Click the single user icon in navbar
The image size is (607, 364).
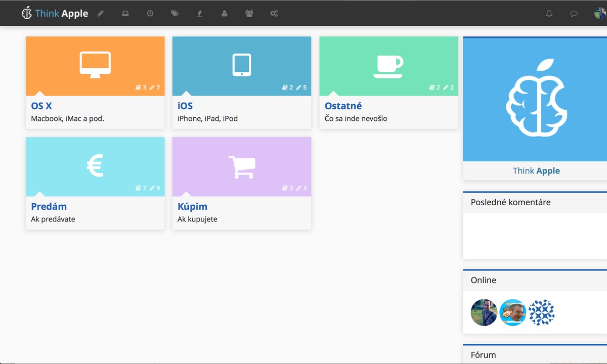225,14
